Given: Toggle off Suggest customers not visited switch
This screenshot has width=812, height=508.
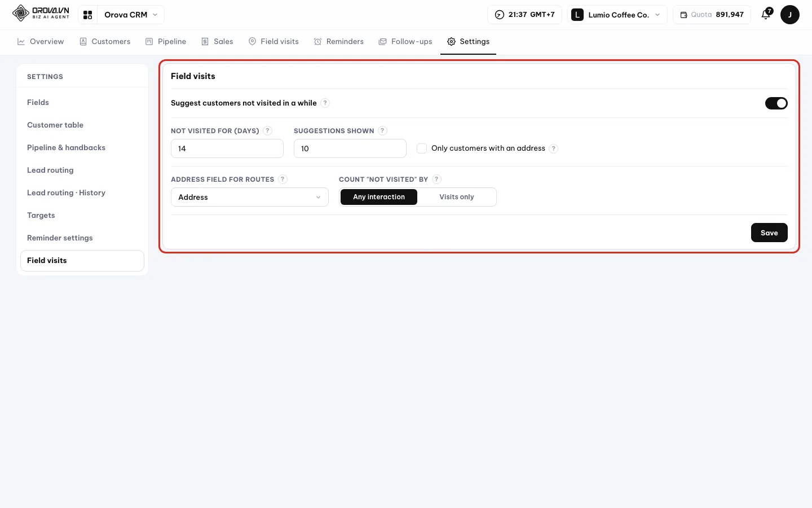Looking at the screenshot, I should pyautogui.click(x=776, y=103).
